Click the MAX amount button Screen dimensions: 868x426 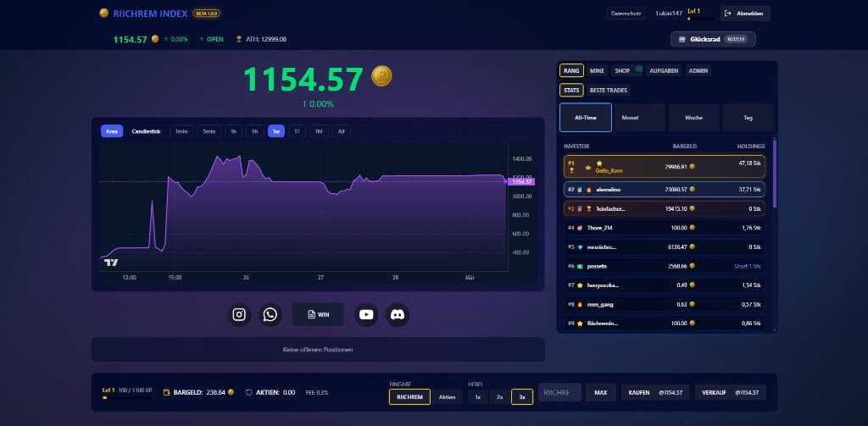coord(601,392)
